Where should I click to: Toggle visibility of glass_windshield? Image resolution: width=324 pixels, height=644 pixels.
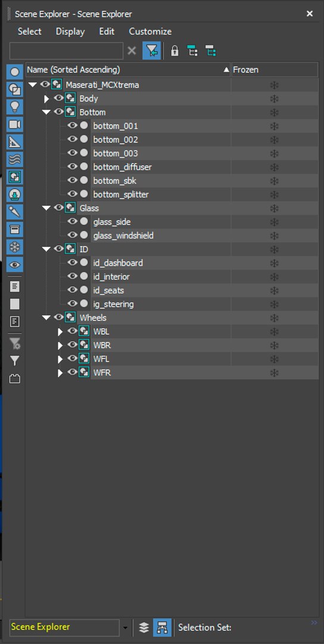(73, 236)
